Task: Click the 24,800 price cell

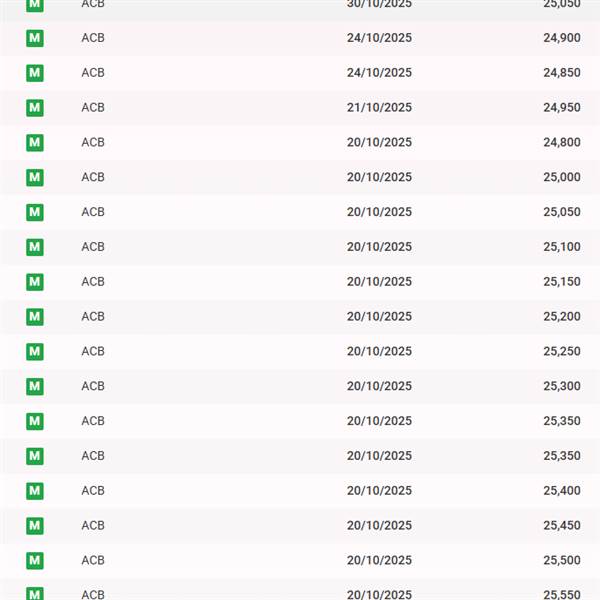Action: pos(561,142)
